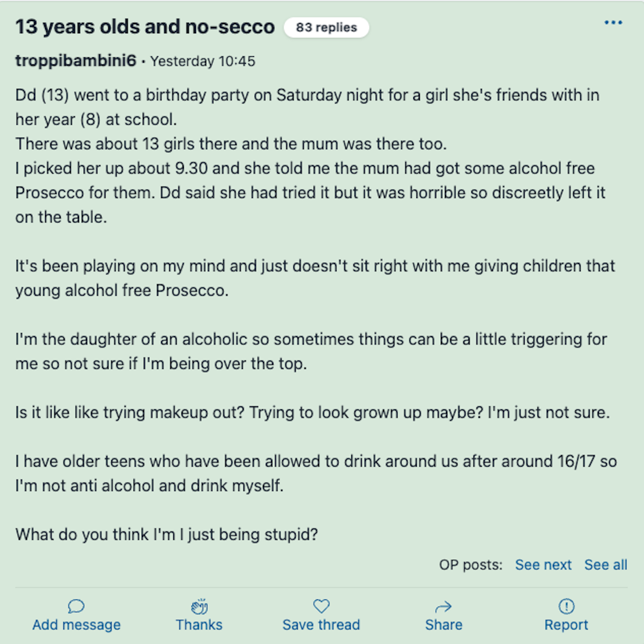Click the thread title 13 years olds and no-secco
This screenshot has width=644, height=644.
click(145, 27)
